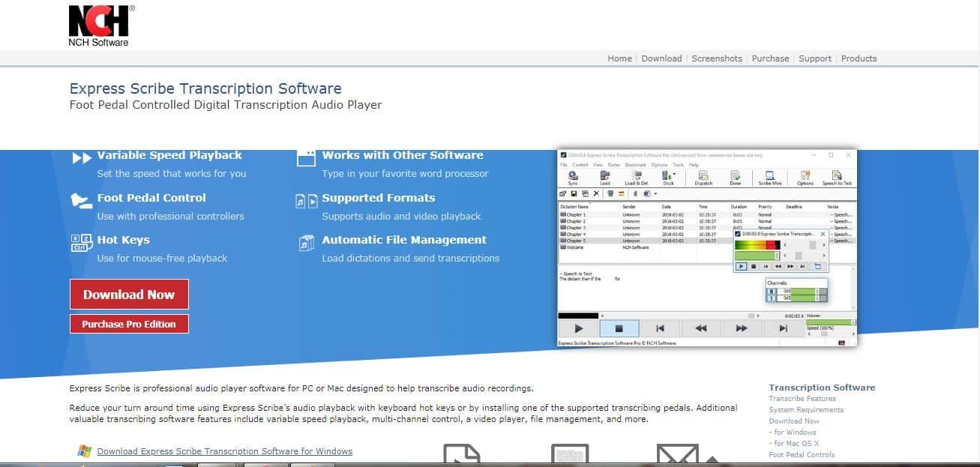Image resolution: width=980 pixels, height=467 pixels.
Task: Click the Works with Other Software icon
Action: click(x=306, y=157)
